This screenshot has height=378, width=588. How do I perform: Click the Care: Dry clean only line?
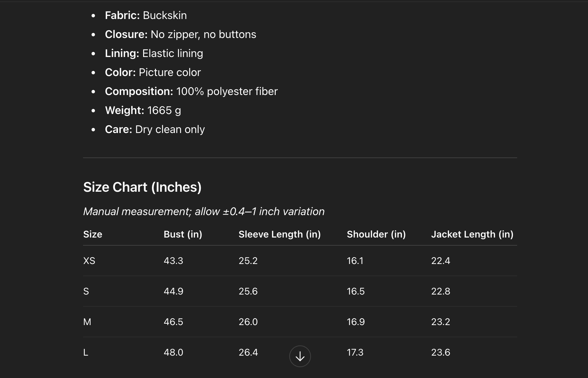coord(155,129)
